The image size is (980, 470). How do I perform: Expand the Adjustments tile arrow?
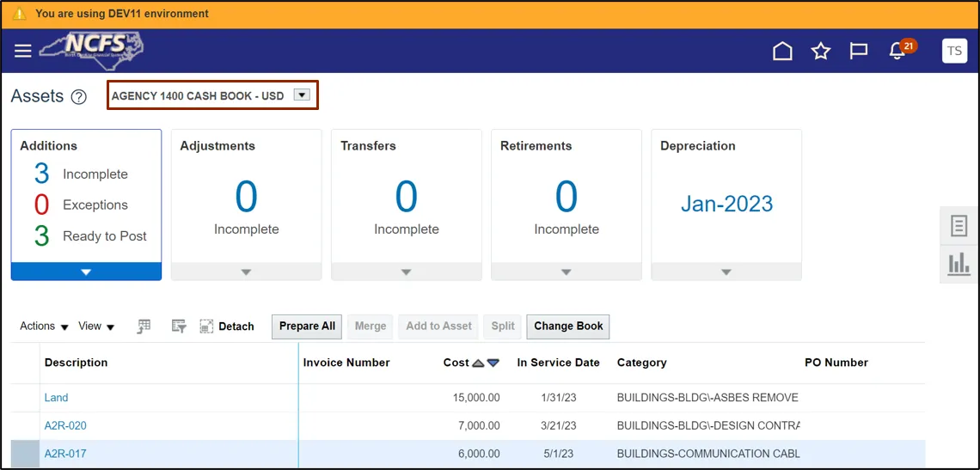click(246, 272)
